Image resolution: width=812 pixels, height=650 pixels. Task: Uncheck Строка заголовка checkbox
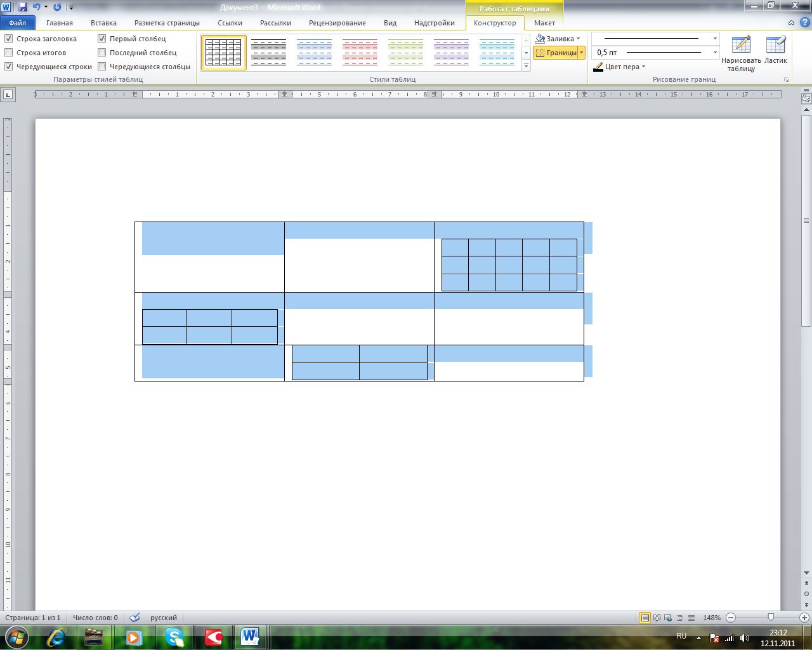[x=8, y=39]
